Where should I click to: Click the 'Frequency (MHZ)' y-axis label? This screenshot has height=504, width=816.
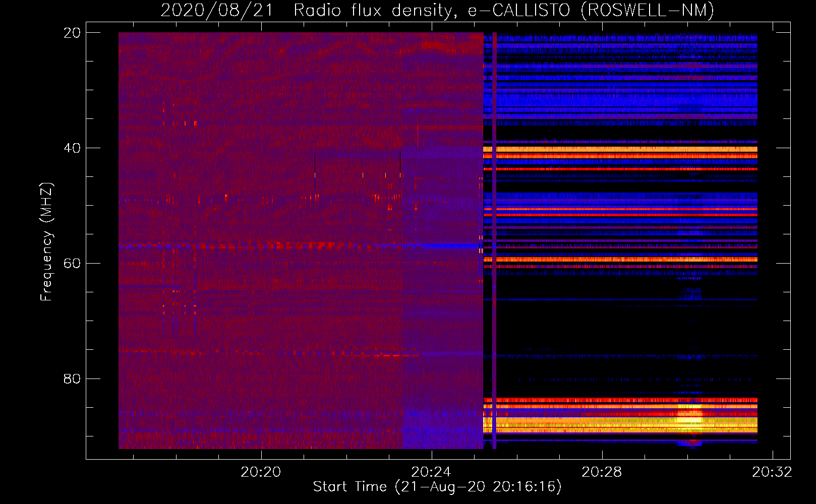pos(46,242)
